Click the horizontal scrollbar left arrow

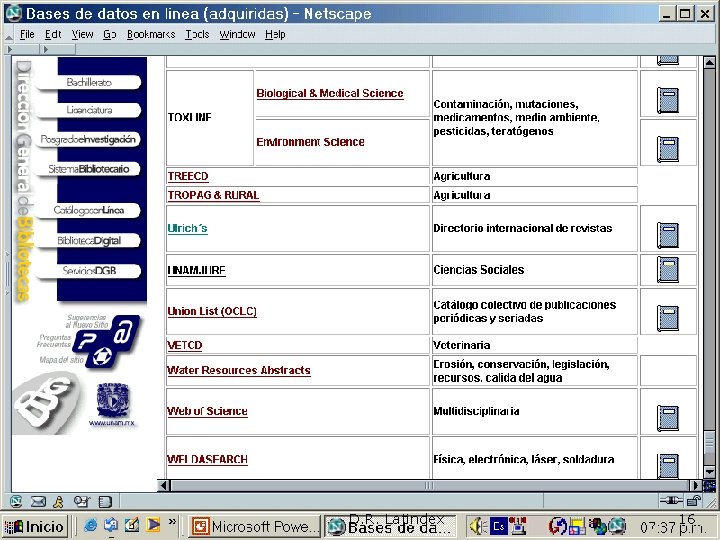click(x=164, y=485)
